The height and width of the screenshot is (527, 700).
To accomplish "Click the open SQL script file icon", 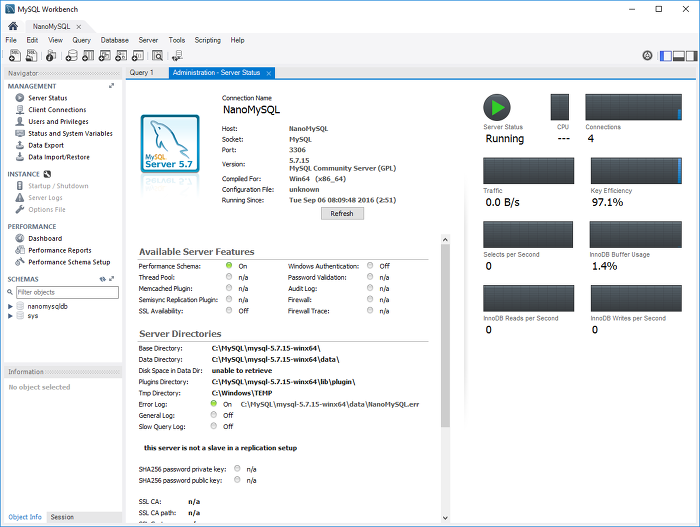I will [x=31, y=55].
